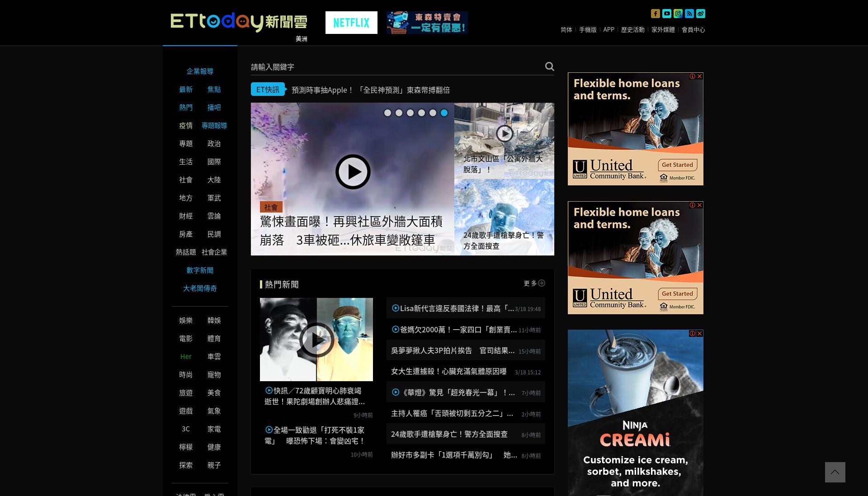Click the ETtoday新聞雲 logo
This screenshot has width=868, height=496.
coord(239,22)
